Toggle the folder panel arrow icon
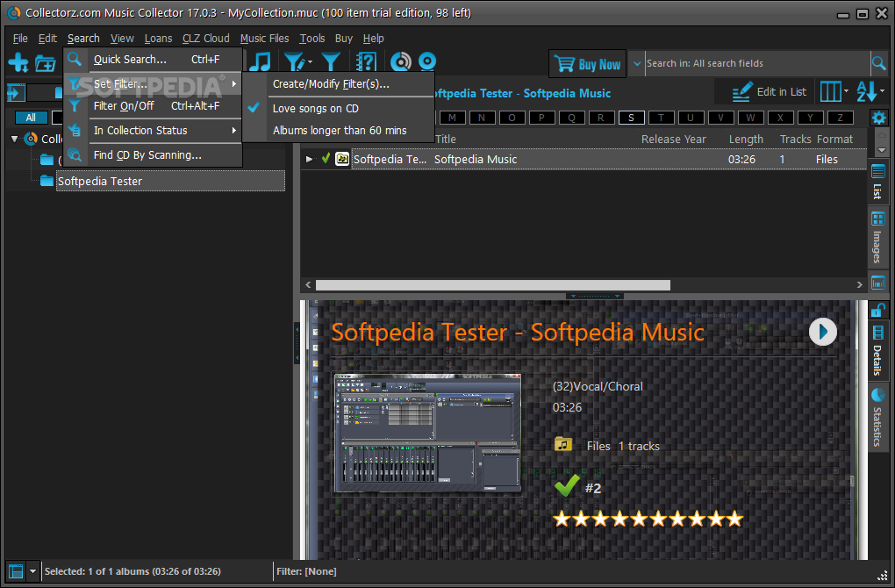Screen dimensions: 895x588 coord(16,92)
